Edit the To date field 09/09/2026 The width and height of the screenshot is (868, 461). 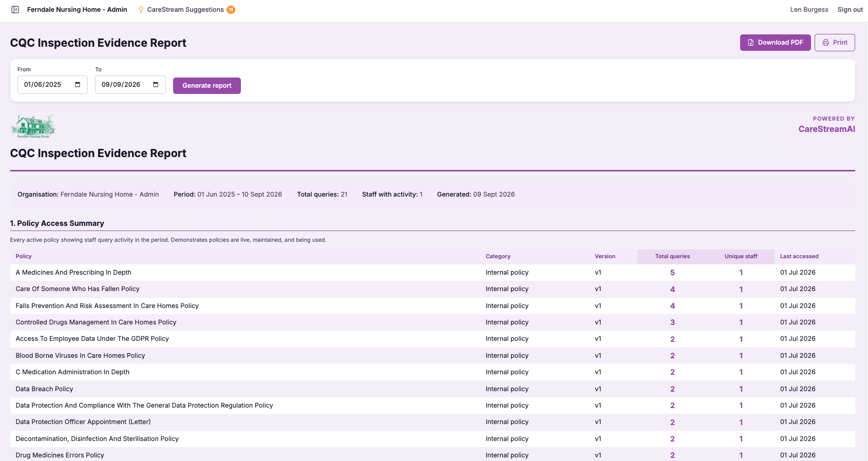point(130,85)
